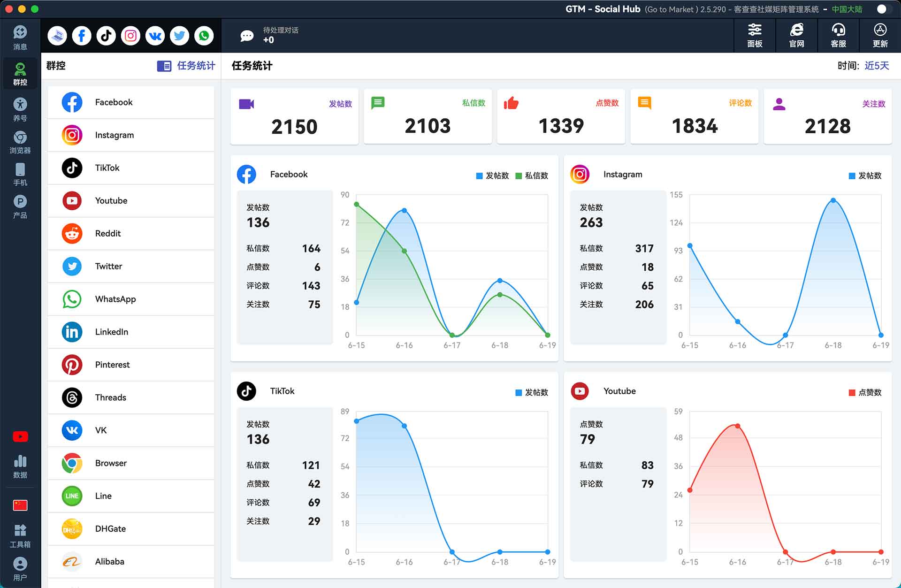The width and height of the screenshot is (901, 588).
Task: Select Pinterest in the platform list
Action: point(131,365)
